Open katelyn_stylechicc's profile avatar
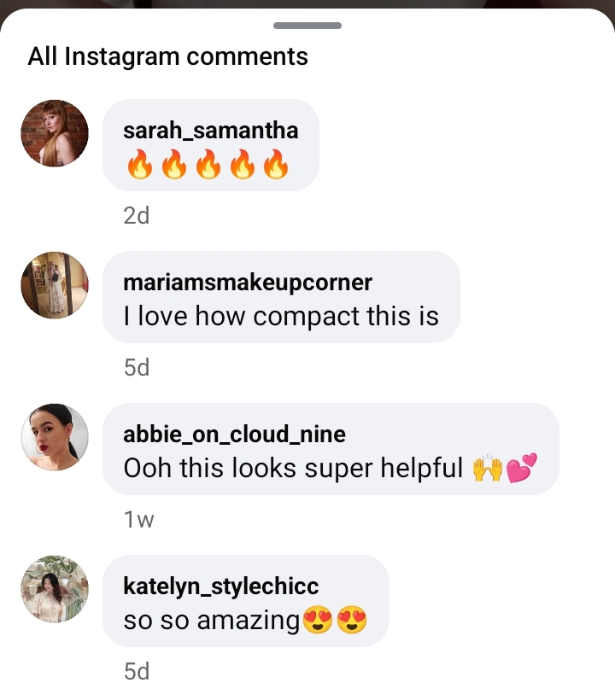615x700 pixels. (55, 589)
